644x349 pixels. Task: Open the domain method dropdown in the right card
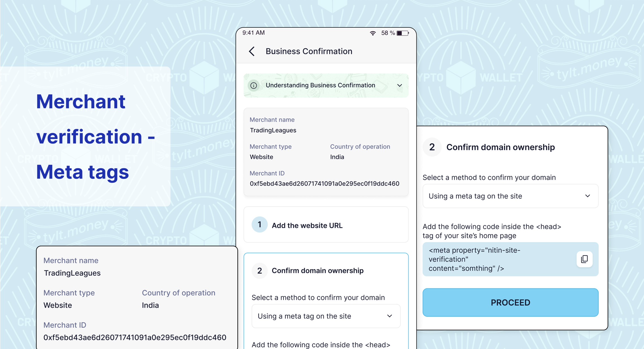click(510, 196)
